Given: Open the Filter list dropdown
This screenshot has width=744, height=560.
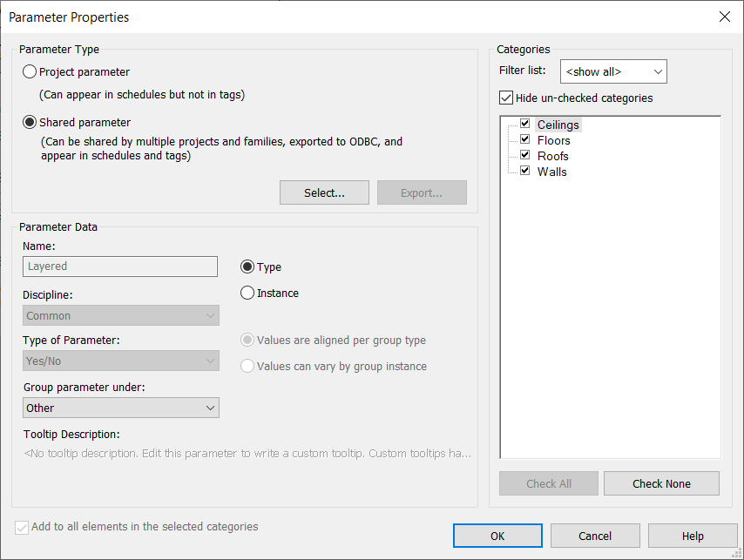Looking at the screenshot, I should click(x=613, y=71).
